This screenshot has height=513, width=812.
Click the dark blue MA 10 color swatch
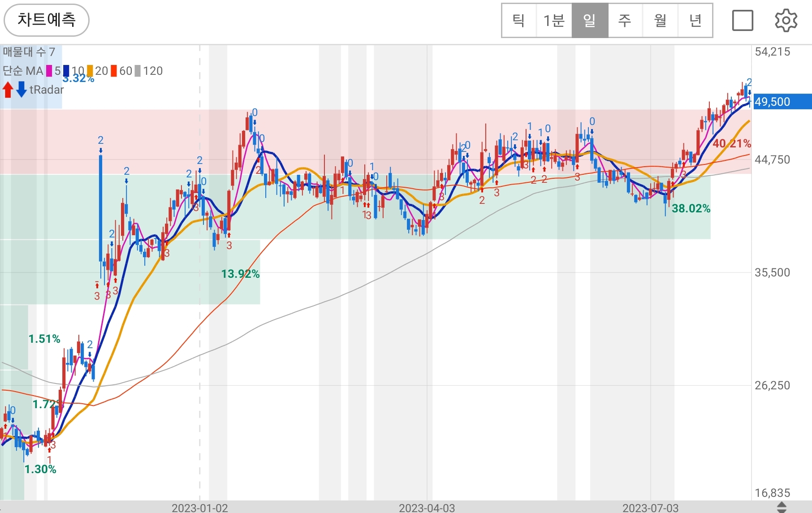click(x=66, y=71)
